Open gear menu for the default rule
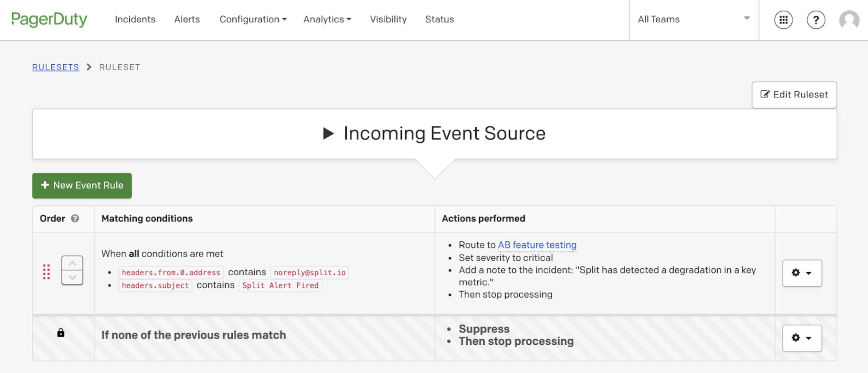 pyautogui.click(x=802, y=338)
